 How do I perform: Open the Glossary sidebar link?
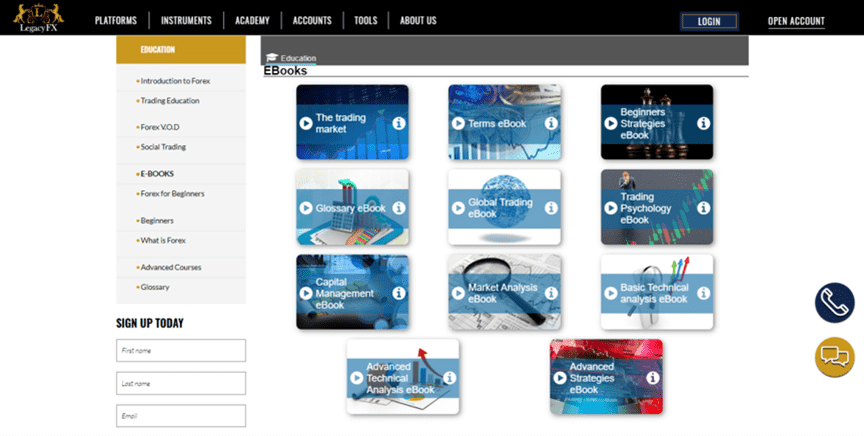[x=155, y=287]
